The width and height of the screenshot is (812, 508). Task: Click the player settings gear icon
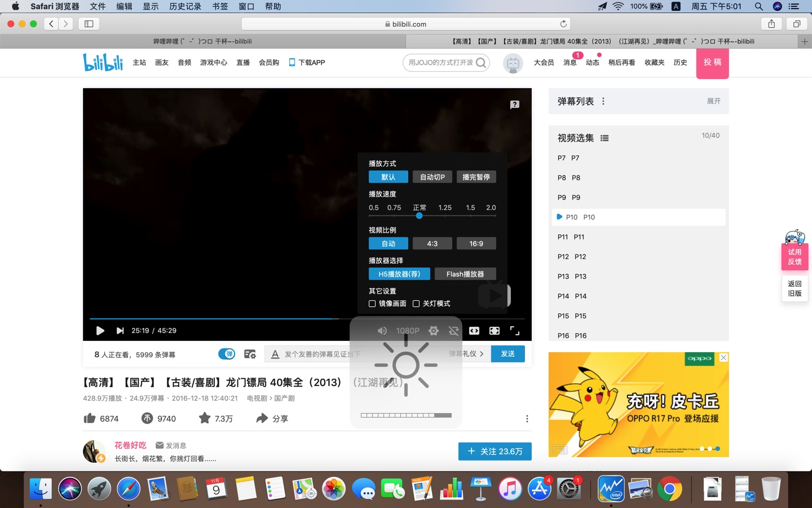(x=434, y=331)
